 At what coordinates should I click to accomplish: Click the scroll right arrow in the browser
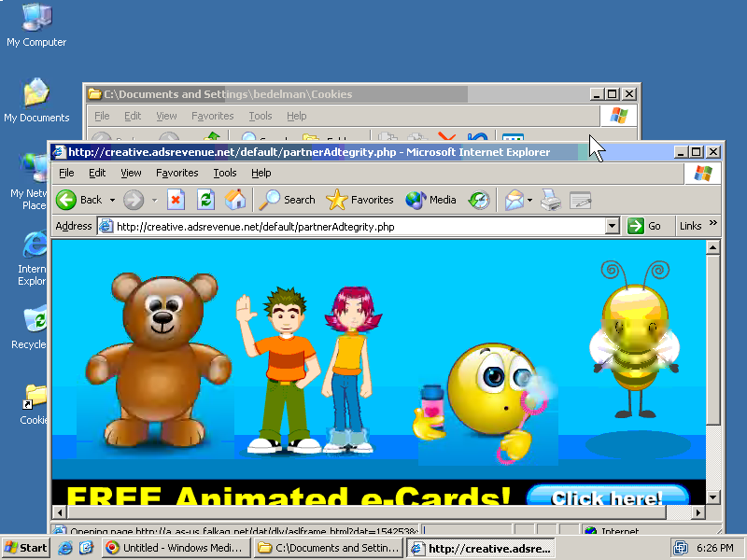pos(698,512)
